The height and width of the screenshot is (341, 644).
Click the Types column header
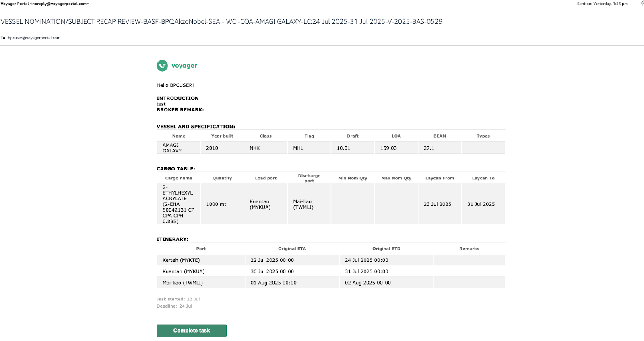pos(483,136)
